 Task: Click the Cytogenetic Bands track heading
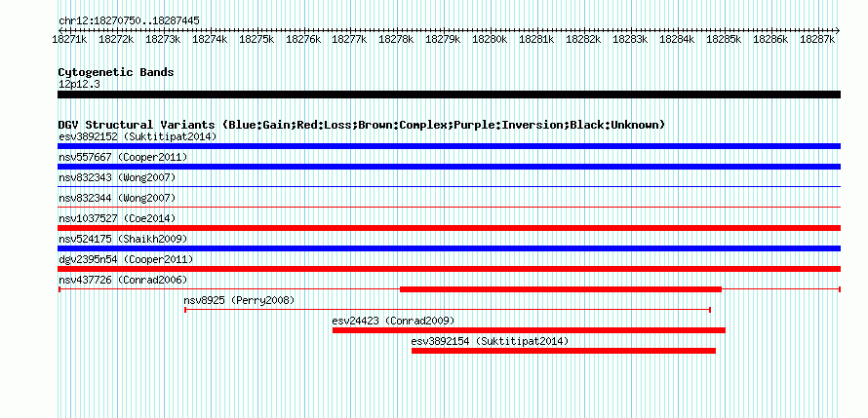tap(116, 72)
